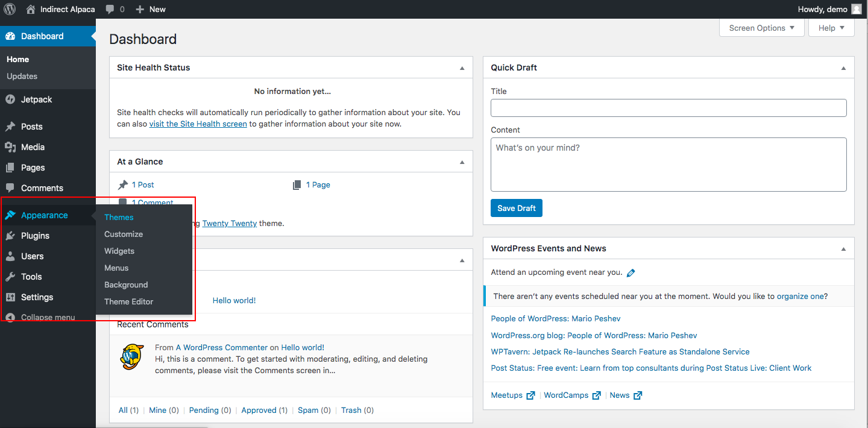Open Customize from the Appearance submenu
The height and width of the screenshot is (428, 868).
[x=124, y=234]
